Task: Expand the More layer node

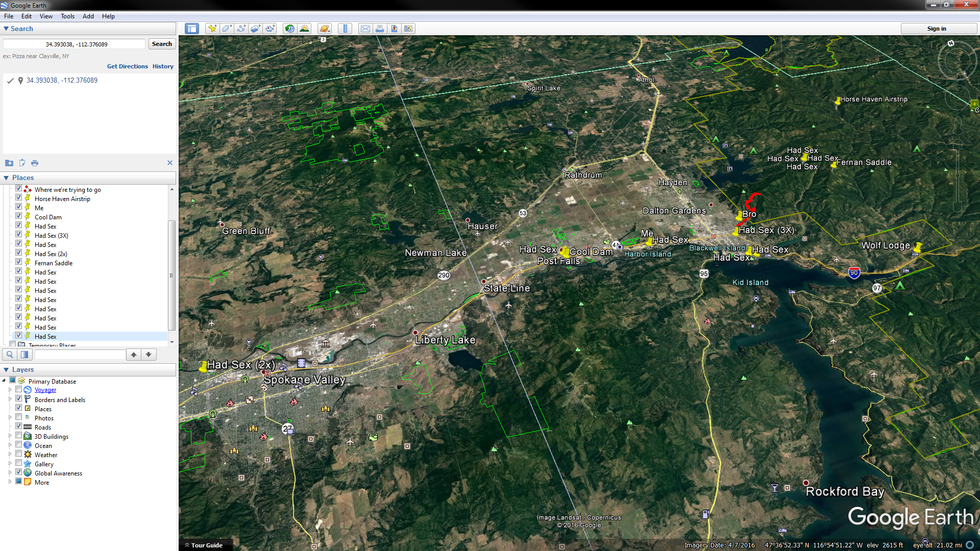Action: click(x=10, y=481)
